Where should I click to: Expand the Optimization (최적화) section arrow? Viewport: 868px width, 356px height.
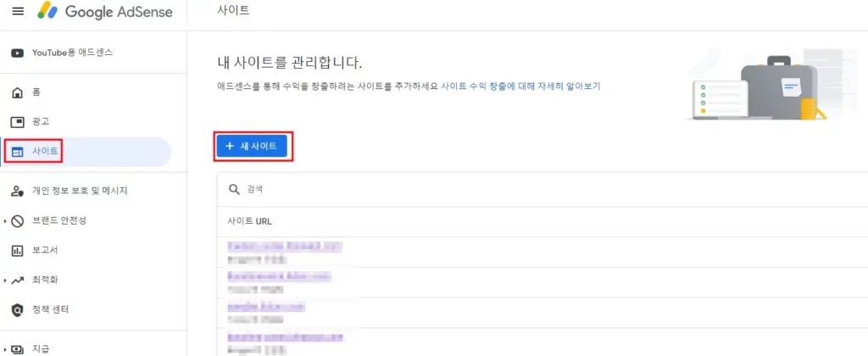click(5, 281)
